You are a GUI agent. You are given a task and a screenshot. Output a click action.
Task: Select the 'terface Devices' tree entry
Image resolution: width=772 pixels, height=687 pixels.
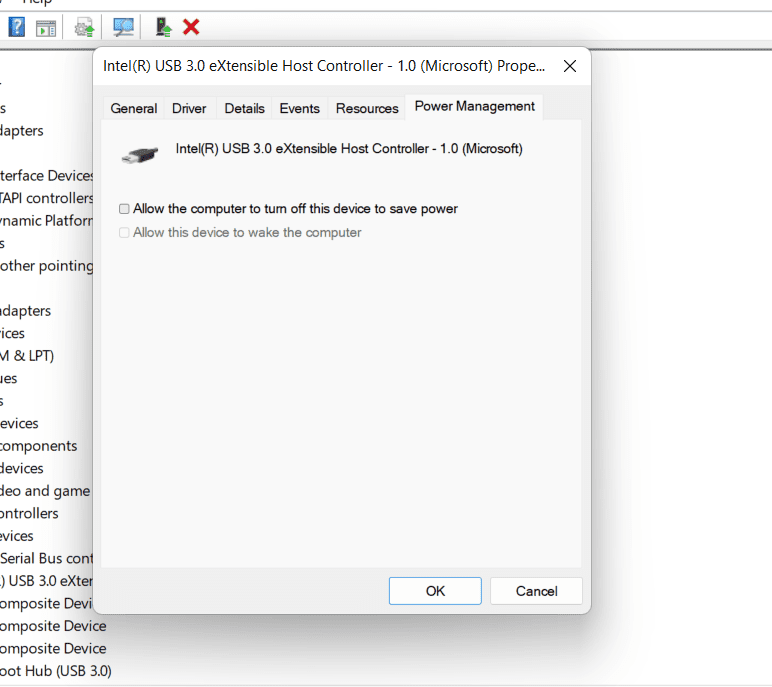(x=46, y=176)
